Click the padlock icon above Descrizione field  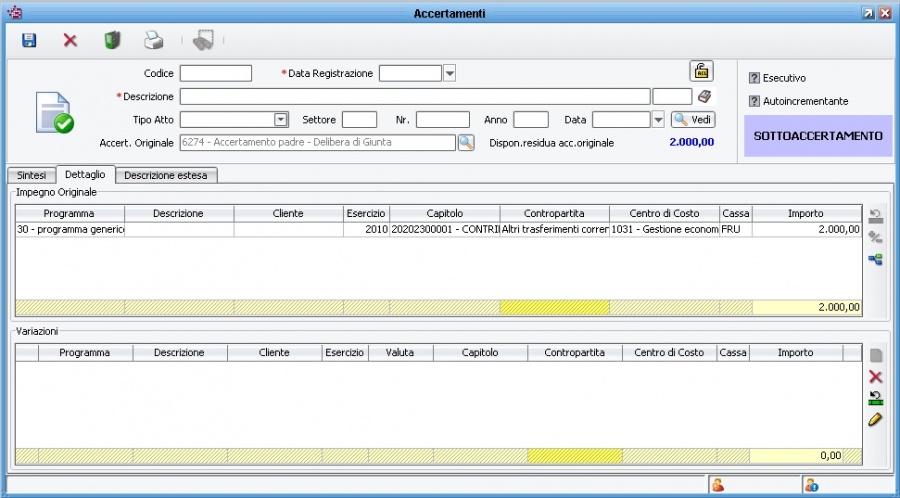tap(701, 71)
